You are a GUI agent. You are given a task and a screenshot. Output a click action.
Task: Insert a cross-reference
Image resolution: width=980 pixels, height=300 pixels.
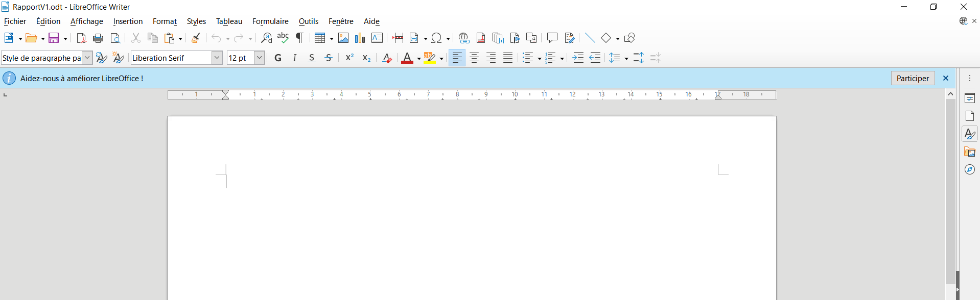[531, 38]
